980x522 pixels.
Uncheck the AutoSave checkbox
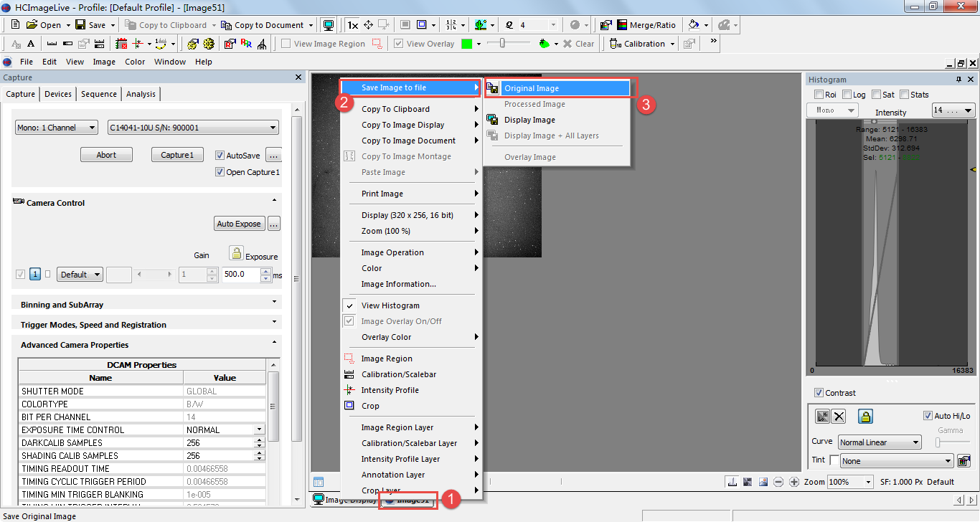[x=220, y=155]
